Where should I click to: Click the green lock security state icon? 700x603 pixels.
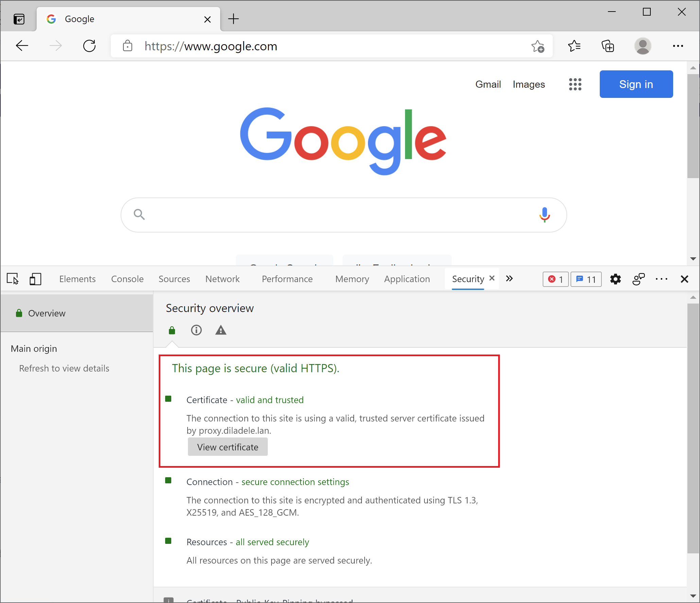[x=172, y=330]
